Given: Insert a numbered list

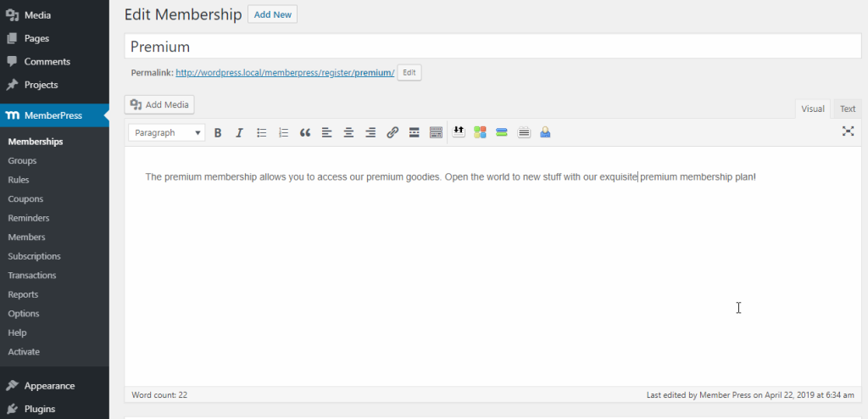Looking at the screenshot, I should 284,132.
